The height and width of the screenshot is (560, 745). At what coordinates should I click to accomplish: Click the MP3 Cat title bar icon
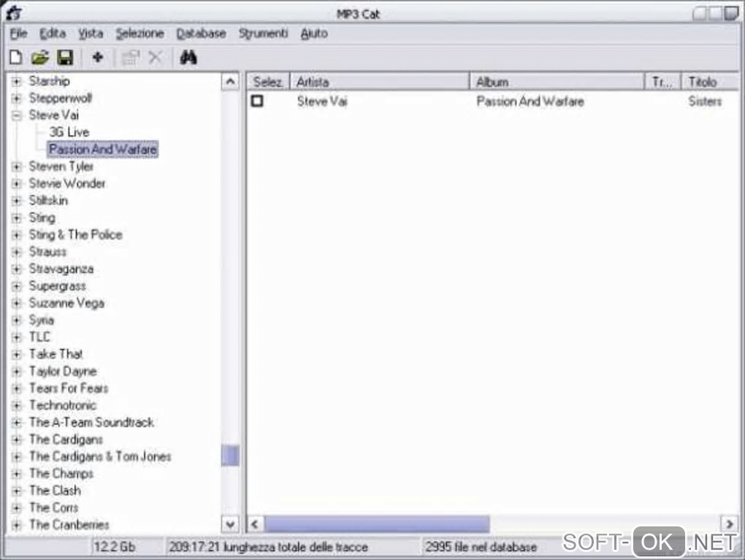point(14,13)
